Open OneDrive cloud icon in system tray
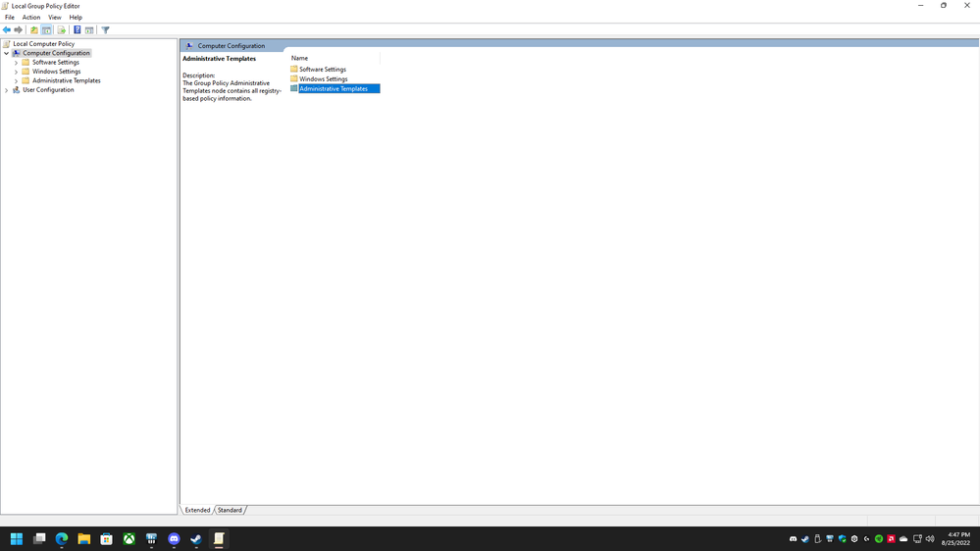 pyautogui.click(x=903, y=538)
